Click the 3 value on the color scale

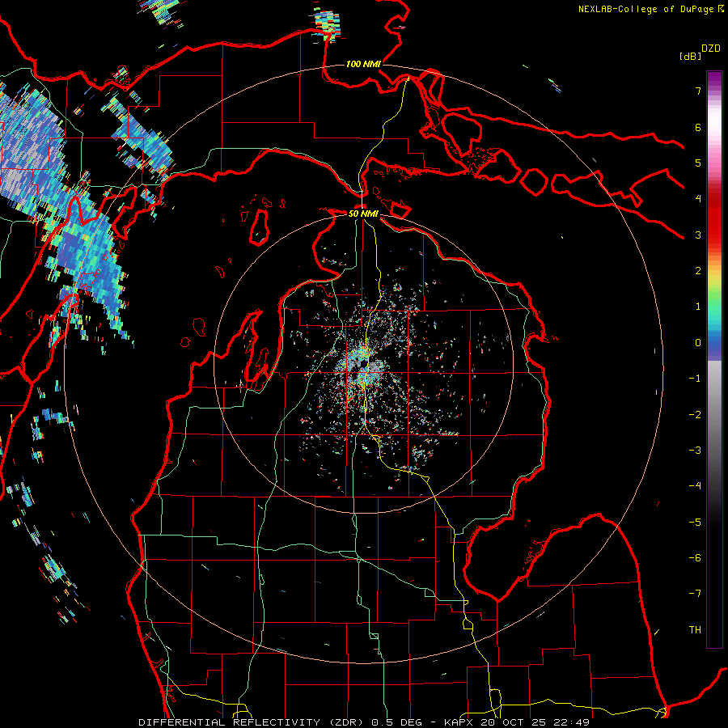pyautogui.click(x=698, y=235)
